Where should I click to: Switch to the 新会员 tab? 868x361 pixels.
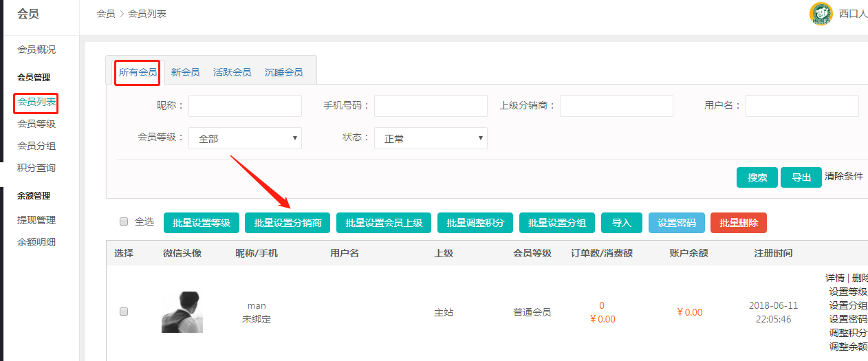point(185,72)
